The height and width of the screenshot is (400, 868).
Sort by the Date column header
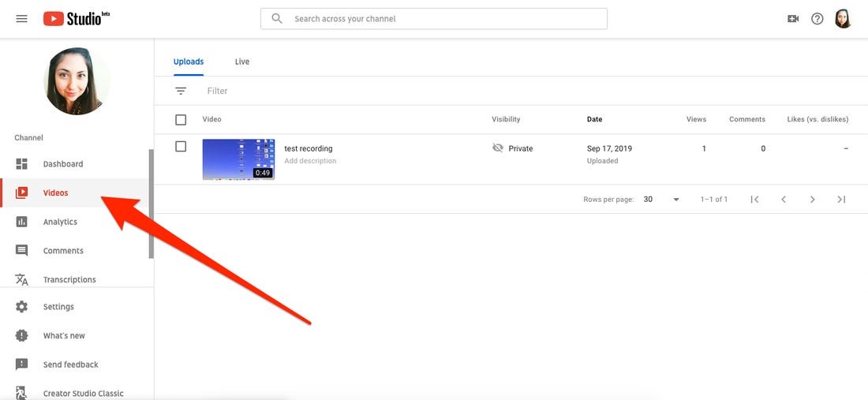[x=594, y=119]
